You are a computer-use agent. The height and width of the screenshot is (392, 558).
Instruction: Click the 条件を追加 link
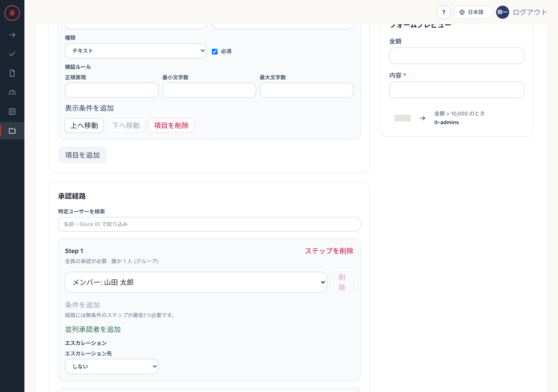point(82,305)
